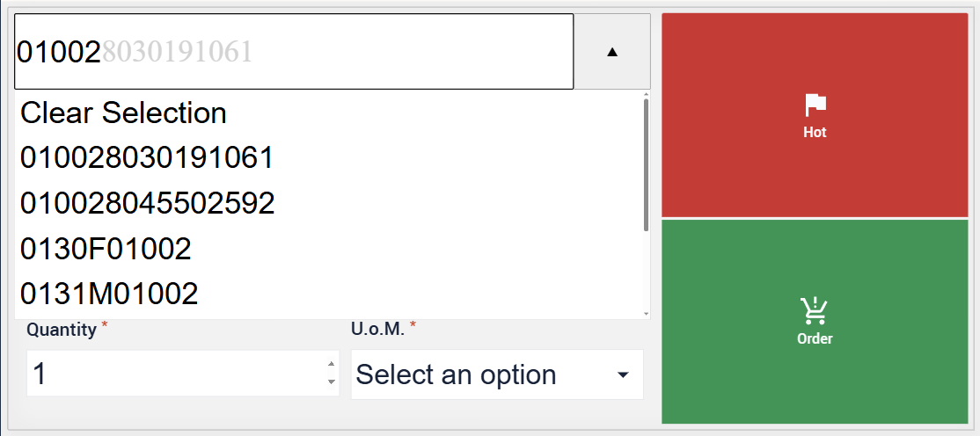Decrease Quantity with the down stepper arrow

pyautogui.click(x=331, y=382)
